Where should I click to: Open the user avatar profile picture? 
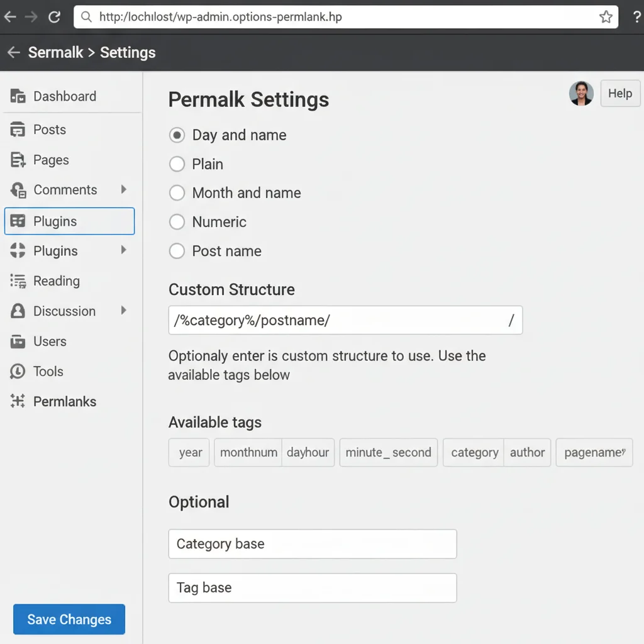[581, 93]
